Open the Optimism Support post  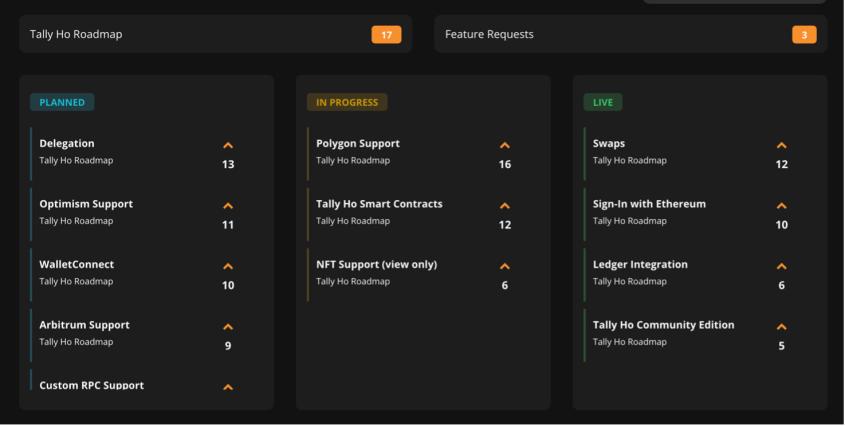pos(86,204)
